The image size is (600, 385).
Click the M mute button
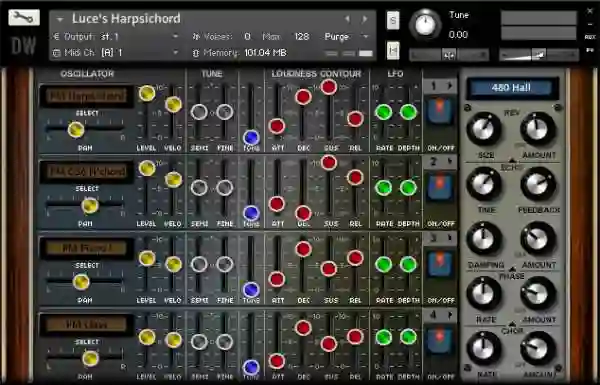point(393,51)
